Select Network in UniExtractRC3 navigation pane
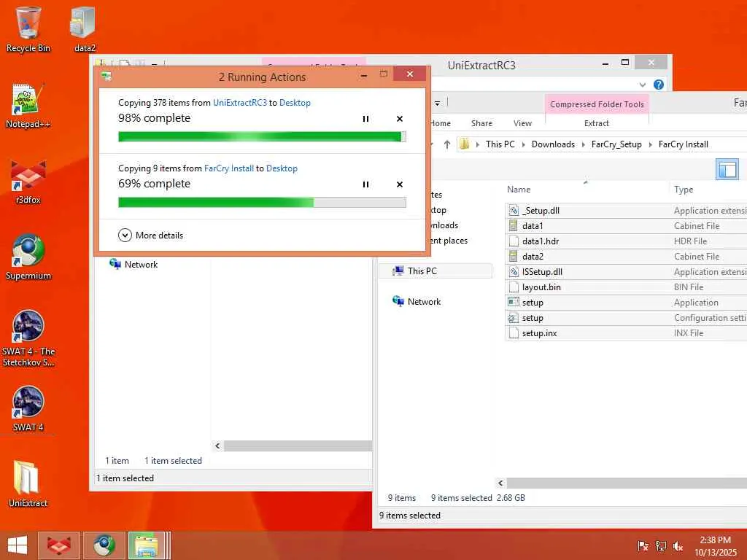 [133, 264]
